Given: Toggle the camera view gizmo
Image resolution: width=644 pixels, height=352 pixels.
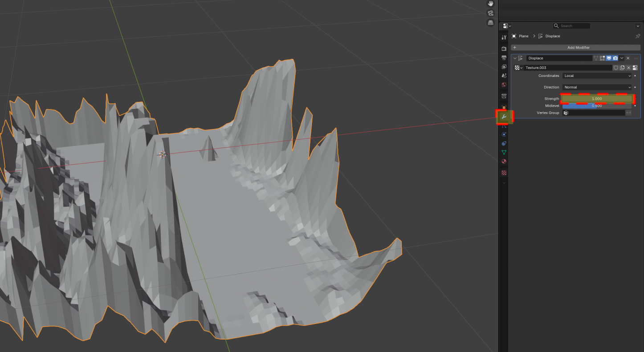Looking at the screenshot, I should (490, 13).
